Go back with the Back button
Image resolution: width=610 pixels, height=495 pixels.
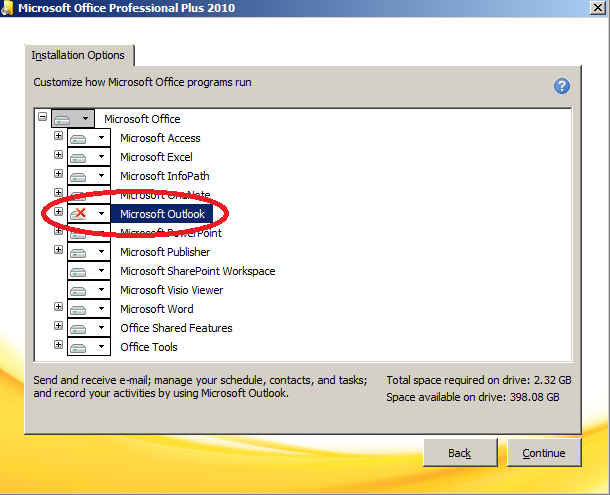point(460,453)
